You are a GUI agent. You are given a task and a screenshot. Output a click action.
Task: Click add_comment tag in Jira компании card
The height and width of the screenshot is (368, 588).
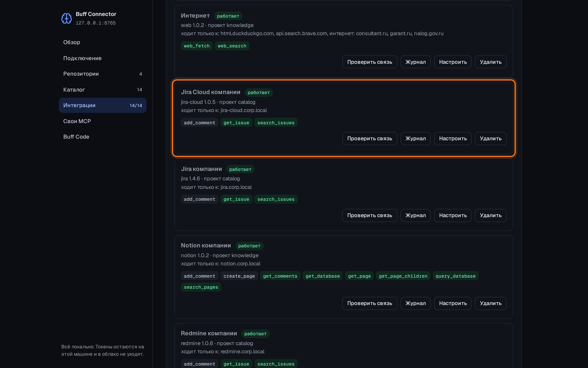point(199,199)
